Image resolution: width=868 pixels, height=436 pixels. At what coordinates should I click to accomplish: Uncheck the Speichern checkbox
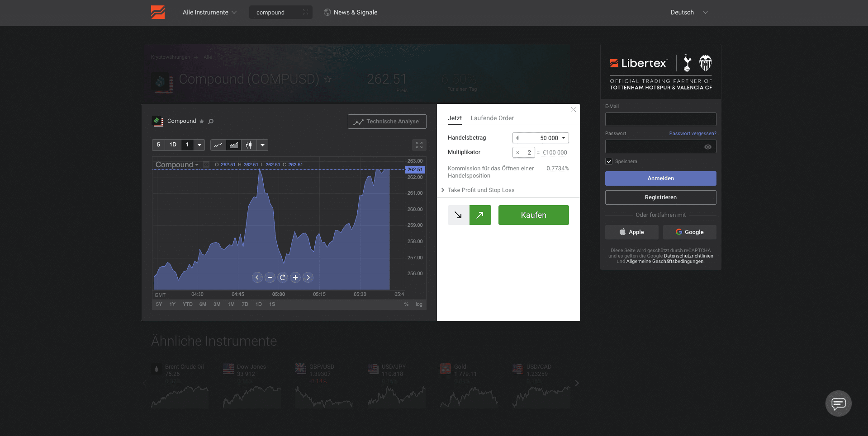(609, 162)
